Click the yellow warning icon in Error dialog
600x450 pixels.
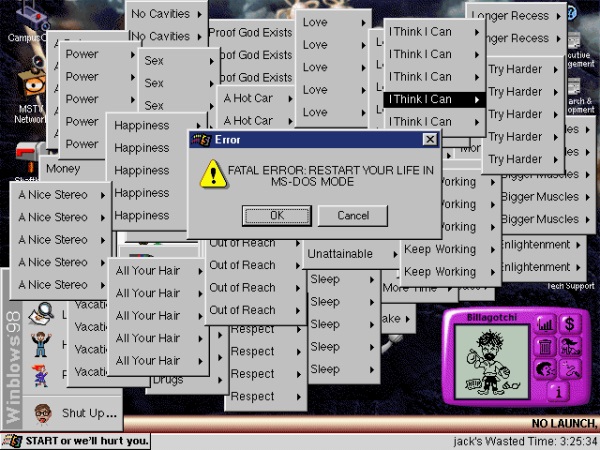click(x=213, y=174)
